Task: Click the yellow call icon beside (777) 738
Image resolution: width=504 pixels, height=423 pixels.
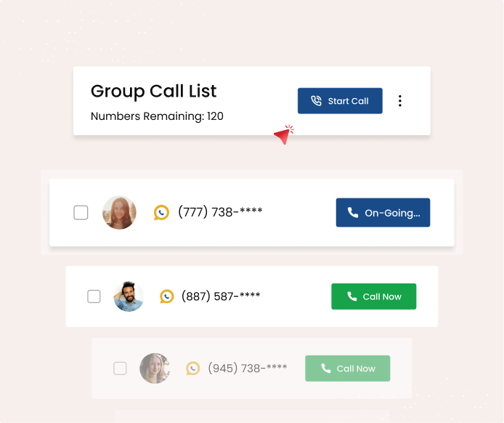Action: (x=161, y=212)
